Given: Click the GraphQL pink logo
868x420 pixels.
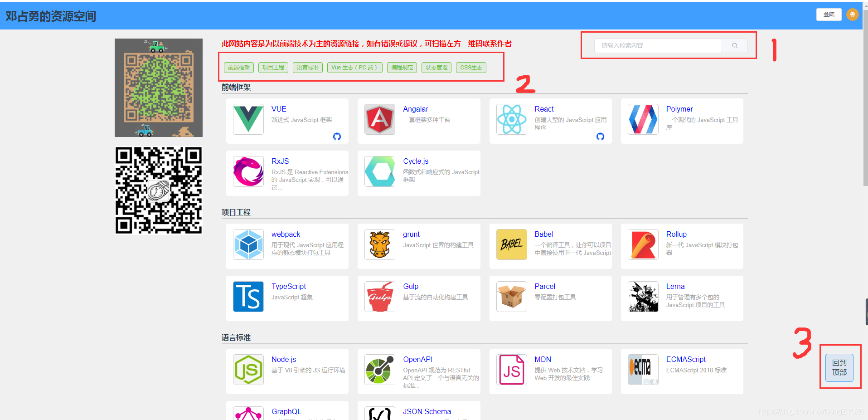Looking at the screenshot, I should (x=248, y=413).
